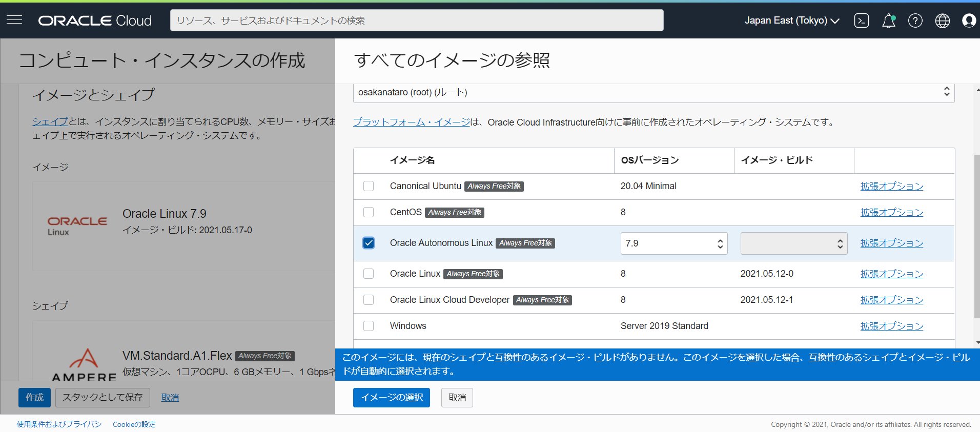Click the シェイプ link in description
The height and width of the screenshot is (432, 980).
point(50,121)
